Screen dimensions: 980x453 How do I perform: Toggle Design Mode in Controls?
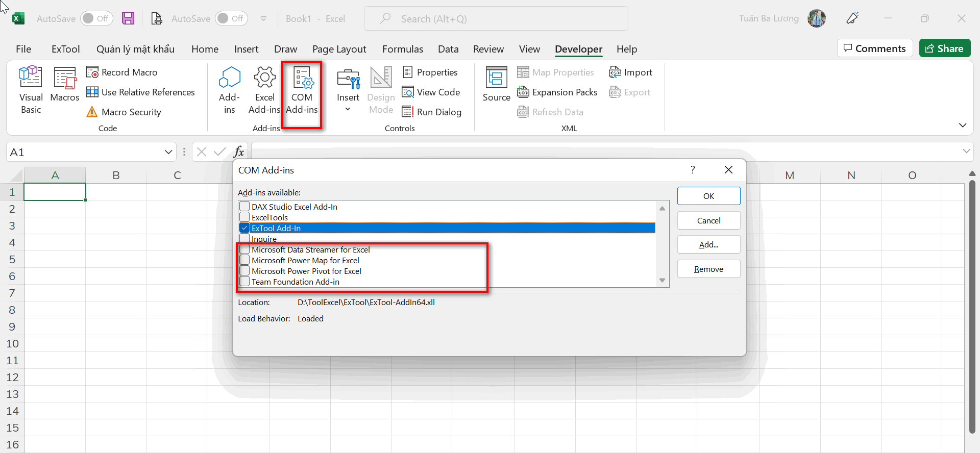coord(381,90)
